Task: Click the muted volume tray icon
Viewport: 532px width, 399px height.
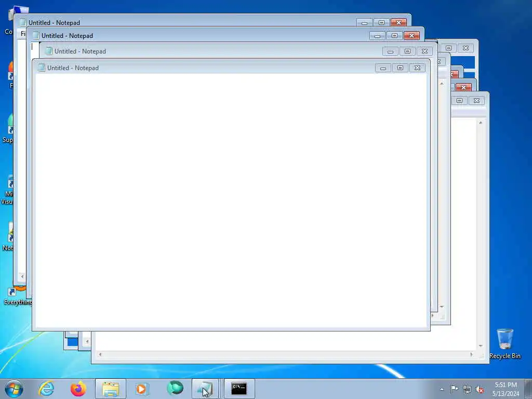Action: pyautogui.click(x=480, y=390)
